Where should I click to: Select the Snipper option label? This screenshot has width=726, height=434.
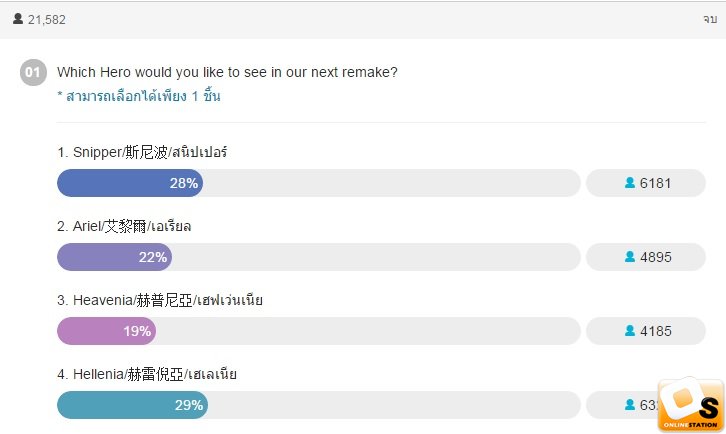click(x=142, y=152)
